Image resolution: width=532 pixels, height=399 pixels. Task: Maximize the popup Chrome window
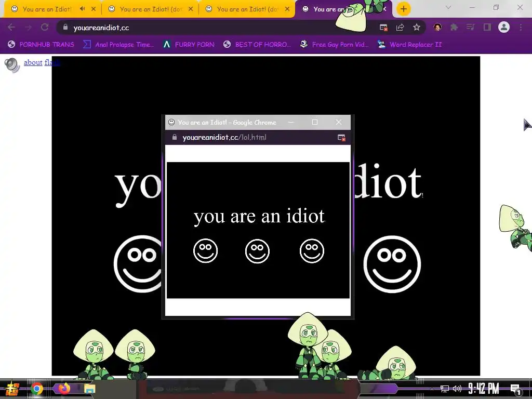[315, 122]
